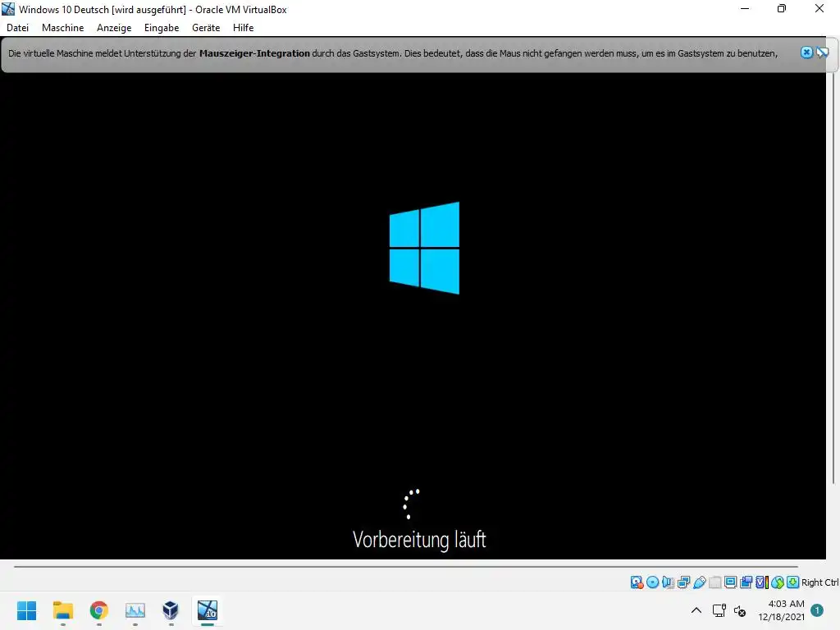Open the clock showing 4:03 AM
This screenshot has height=630, width=840.
782,610
